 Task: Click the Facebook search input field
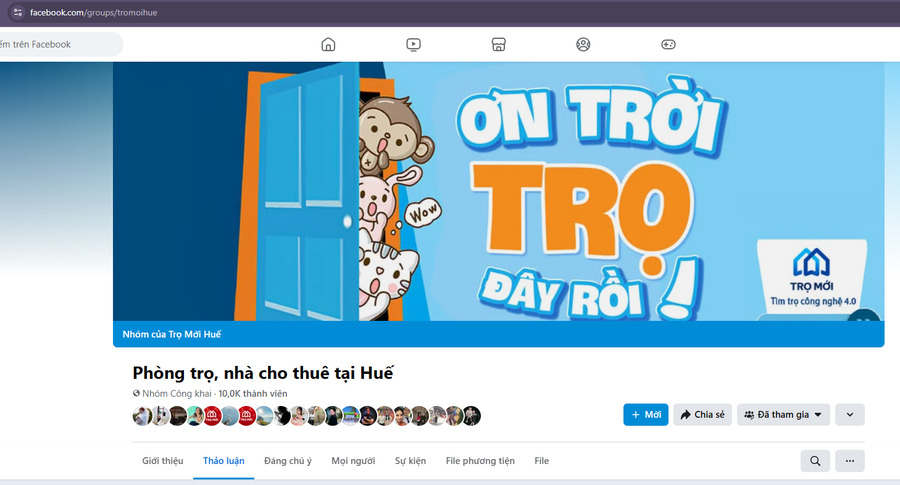[x=60, y=44]
